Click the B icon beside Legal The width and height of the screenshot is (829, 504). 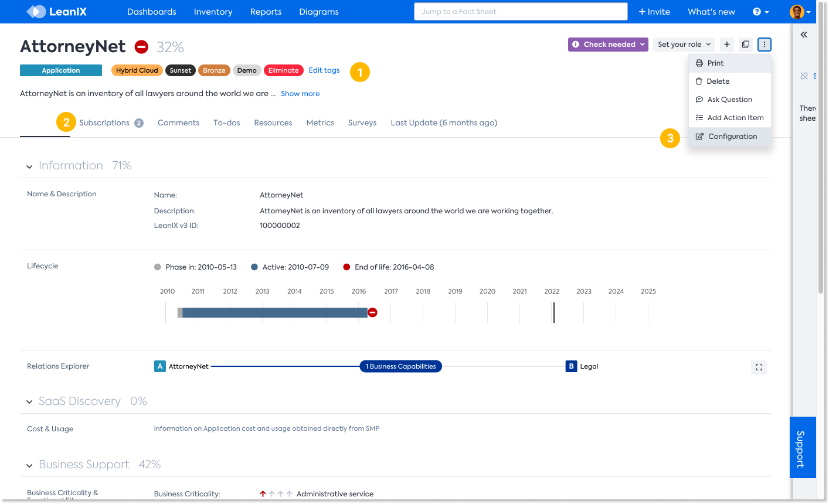pyautogui.click(x=572, y=366)
